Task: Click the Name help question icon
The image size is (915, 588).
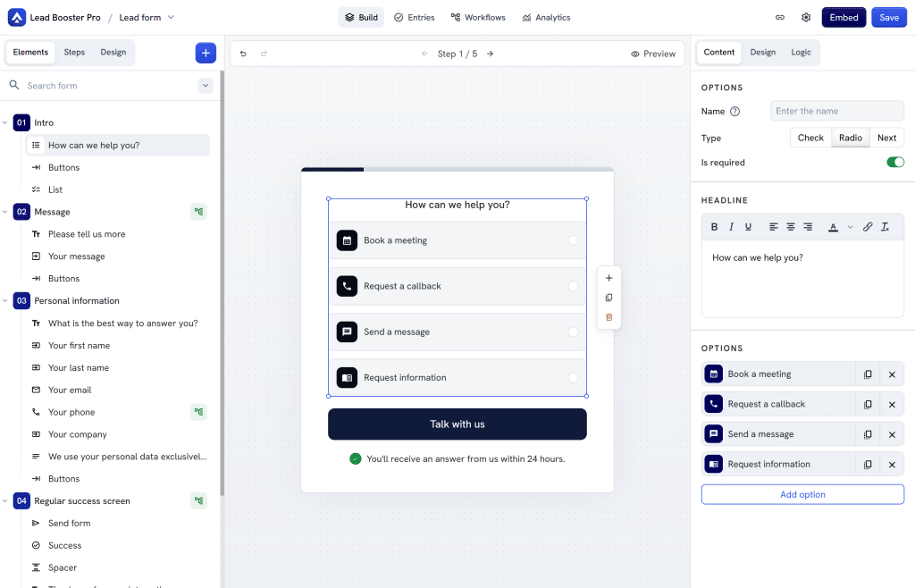Action: point(735,112)
